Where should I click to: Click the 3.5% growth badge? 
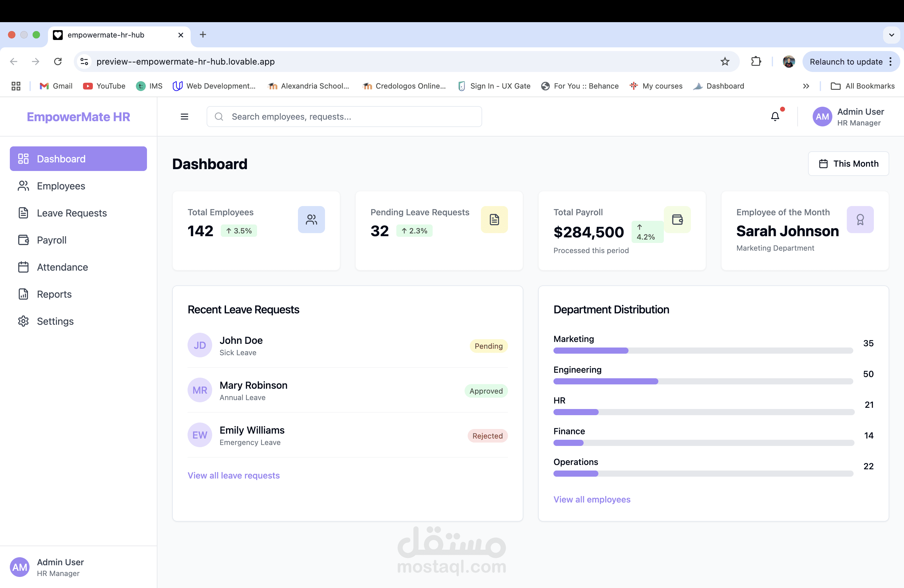tap(239, 231)
